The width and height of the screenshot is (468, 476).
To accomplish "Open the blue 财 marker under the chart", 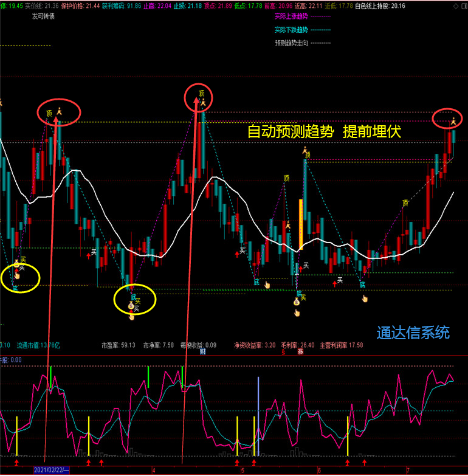I will [x=203, y=351].
